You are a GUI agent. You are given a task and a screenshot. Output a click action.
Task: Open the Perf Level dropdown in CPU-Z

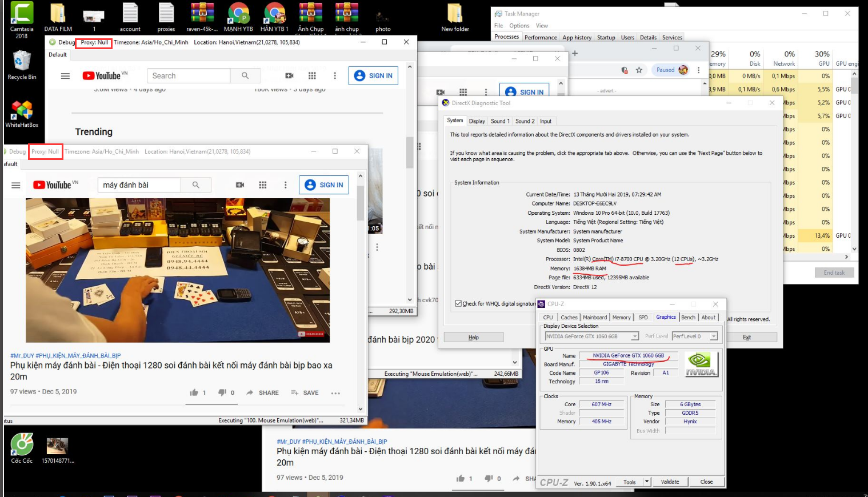pyautogui.click(x=713, y=336)
